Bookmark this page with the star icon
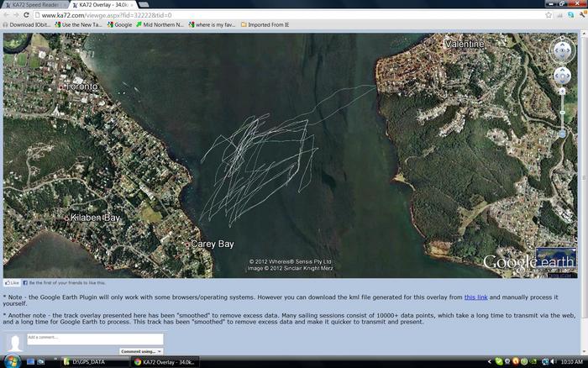 coord(560,15)
